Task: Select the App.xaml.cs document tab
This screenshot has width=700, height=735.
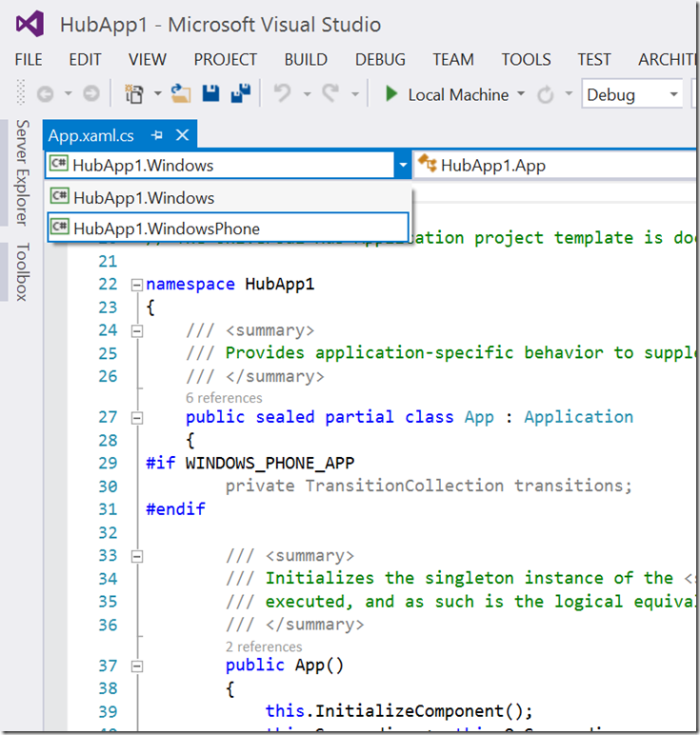Action: [91, 135]
